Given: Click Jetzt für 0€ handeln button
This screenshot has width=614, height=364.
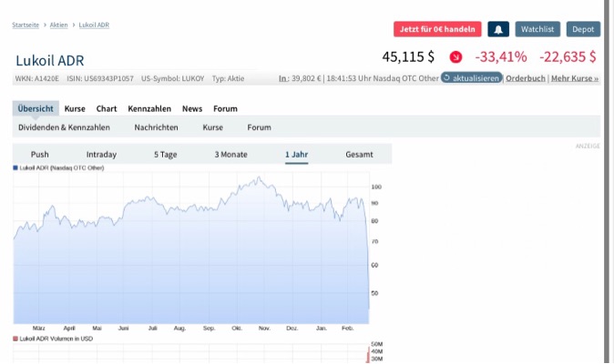Looking at the screenshot, I should click(x=437, y=29).
